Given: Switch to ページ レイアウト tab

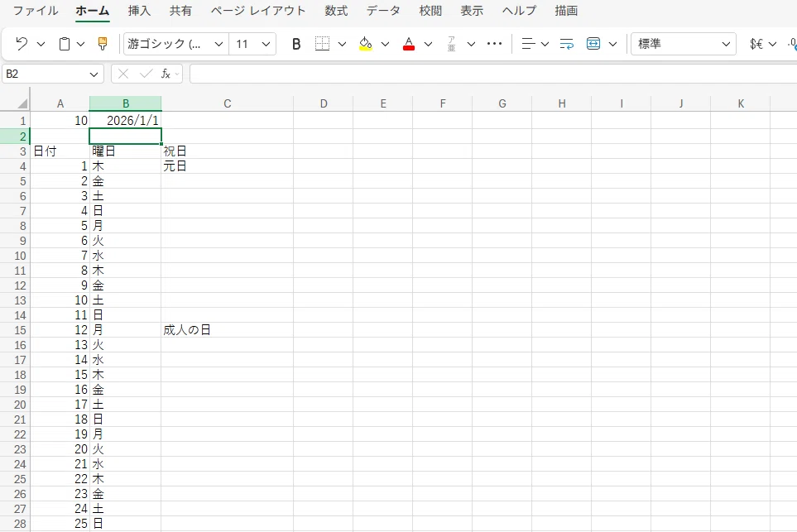Looking at the screenshot, I should click(x=258, y=11).
